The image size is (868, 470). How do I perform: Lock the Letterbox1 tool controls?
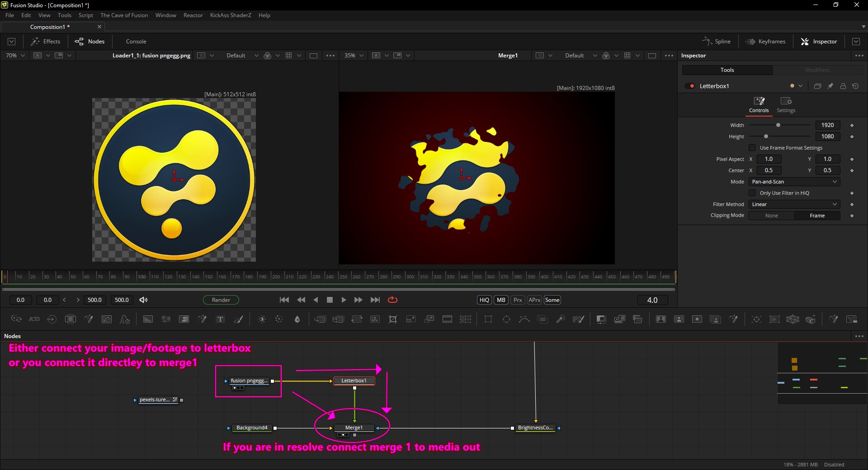click(843, 86)
